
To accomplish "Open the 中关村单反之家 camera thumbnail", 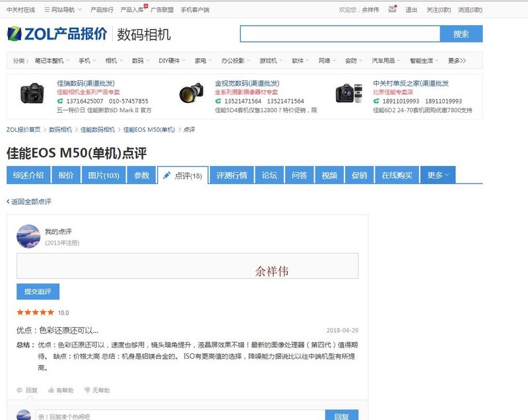I will click(x=349, y=93).
